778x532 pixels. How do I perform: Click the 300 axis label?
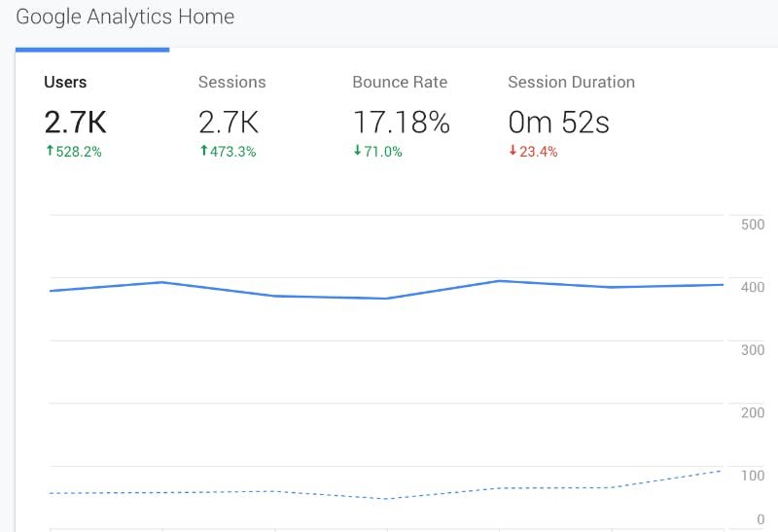752,350
